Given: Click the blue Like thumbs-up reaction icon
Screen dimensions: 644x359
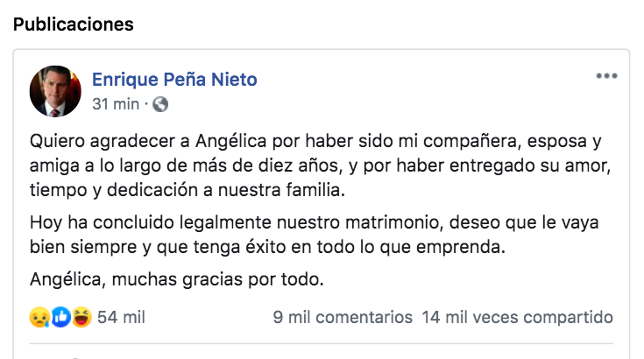Looking at the screenshot, I should (x=60, y=317).
